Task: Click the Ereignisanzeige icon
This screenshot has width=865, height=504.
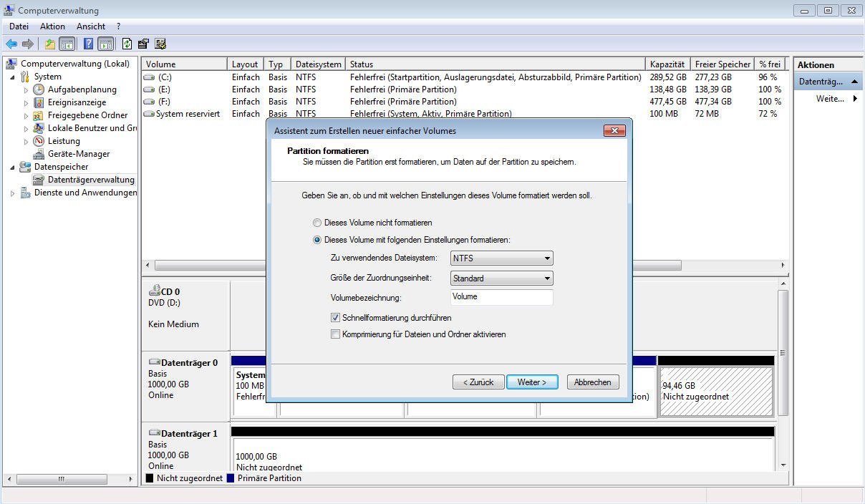Action: coord(39,102)
